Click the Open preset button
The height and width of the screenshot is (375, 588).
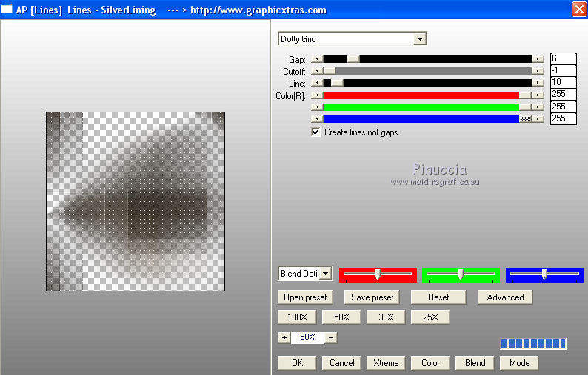click(x=305, y=297)
